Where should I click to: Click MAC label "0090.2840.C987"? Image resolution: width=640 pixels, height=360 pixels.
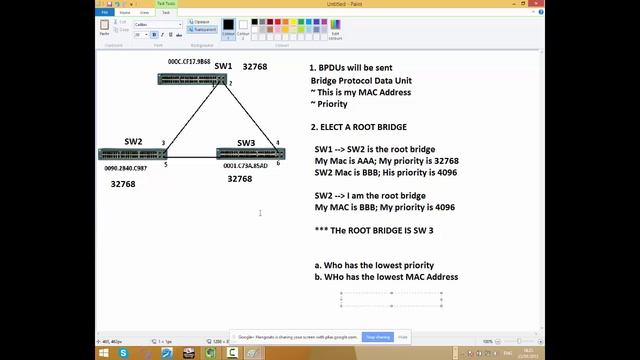(126, 168)
